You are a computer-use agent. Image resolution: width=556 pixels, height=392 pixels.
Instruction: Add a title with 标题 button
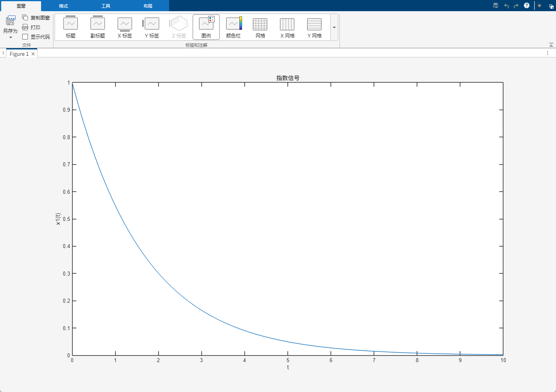coord(71,27)
